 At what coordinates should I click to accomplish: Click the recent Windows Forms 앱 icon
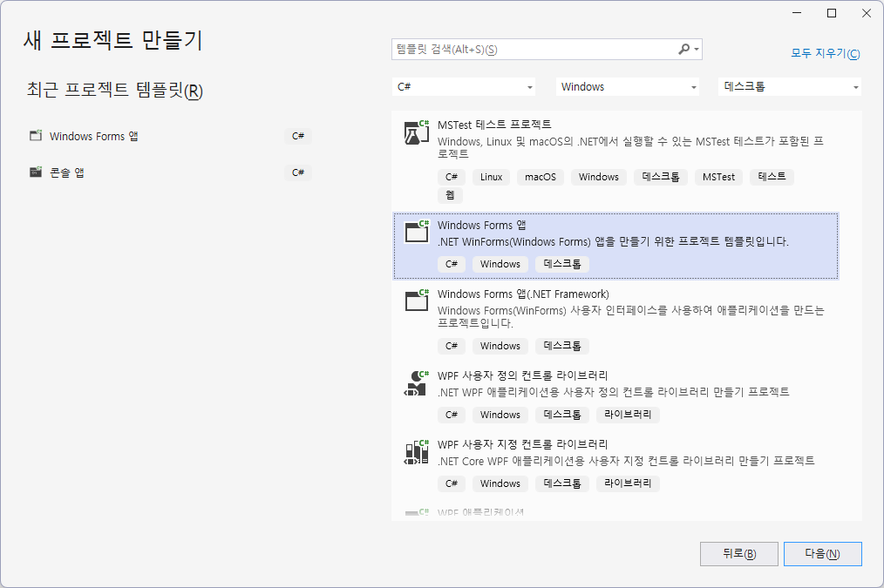(x=36, y=136)
